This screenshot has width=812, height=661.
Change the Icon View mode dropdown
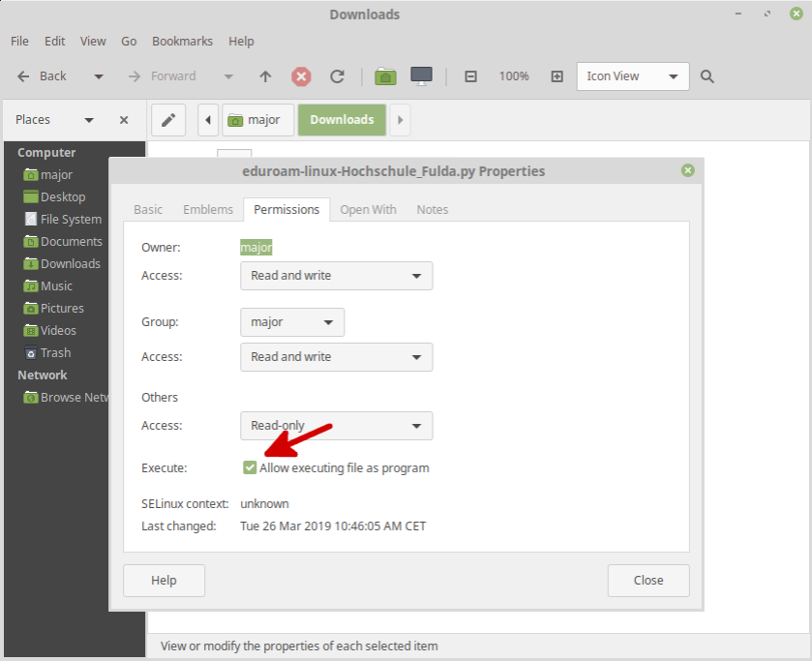pyautogui.click(x=632, y=75)
